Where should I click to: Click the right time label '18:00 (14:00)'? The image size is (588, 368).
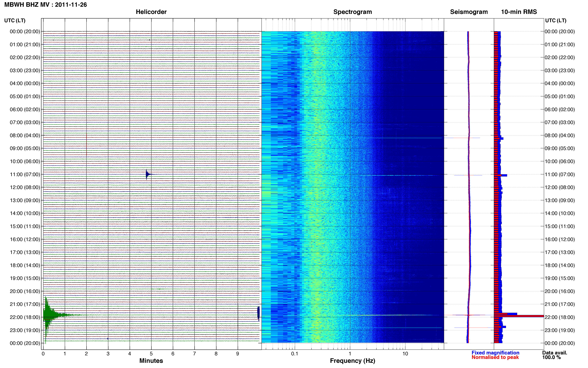coord(560,265)
